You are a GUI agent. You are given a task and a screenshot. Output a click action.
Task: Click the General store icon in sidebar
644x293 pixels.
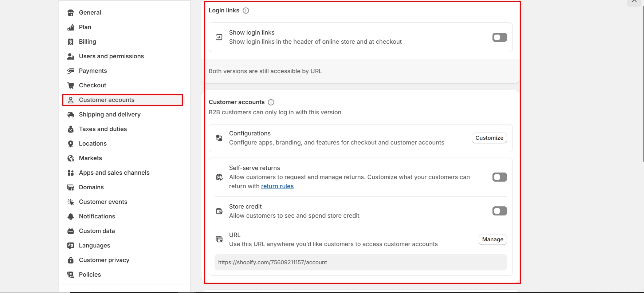(x=71, y=13)
